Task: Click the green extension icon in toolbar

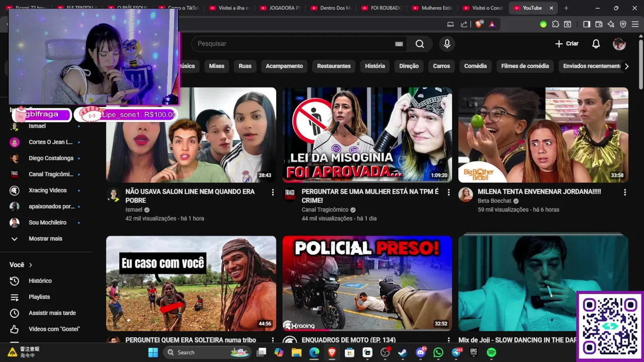Action: point(543,24)
